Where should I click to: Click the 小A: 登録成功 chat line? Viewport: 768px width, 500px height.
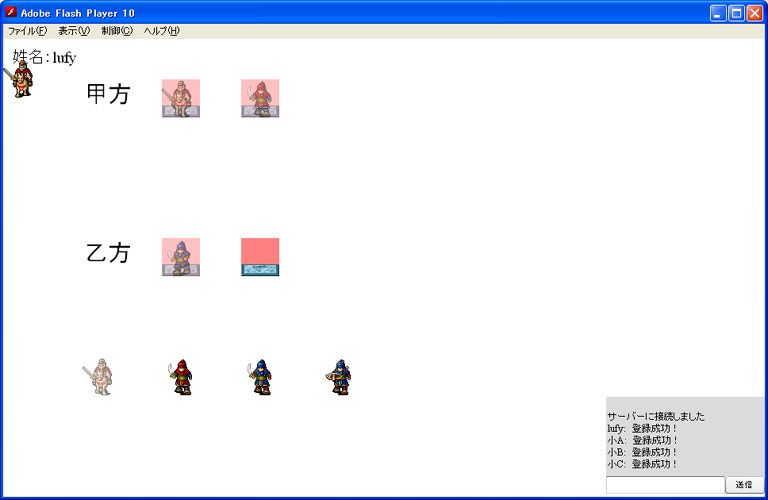642,440
